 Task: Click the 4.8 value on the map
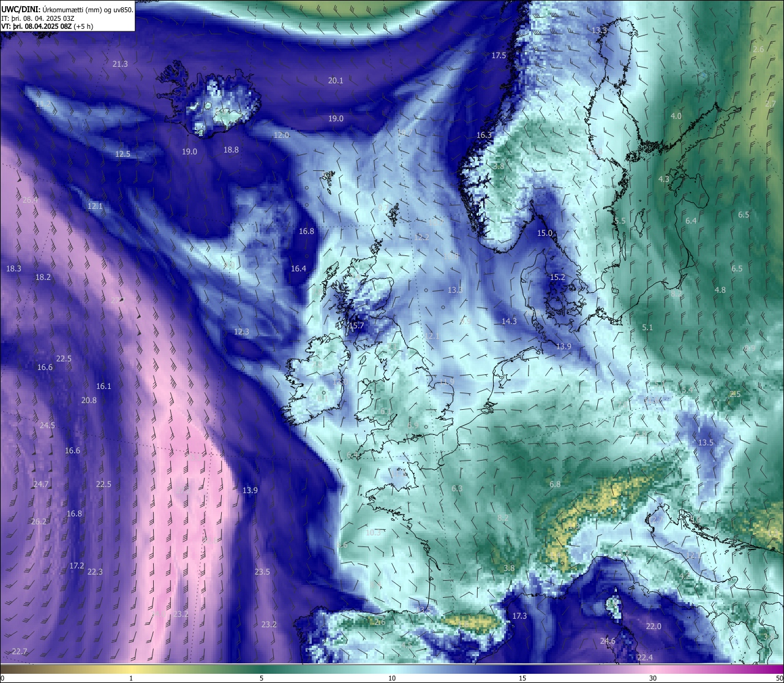coord(720,290)
